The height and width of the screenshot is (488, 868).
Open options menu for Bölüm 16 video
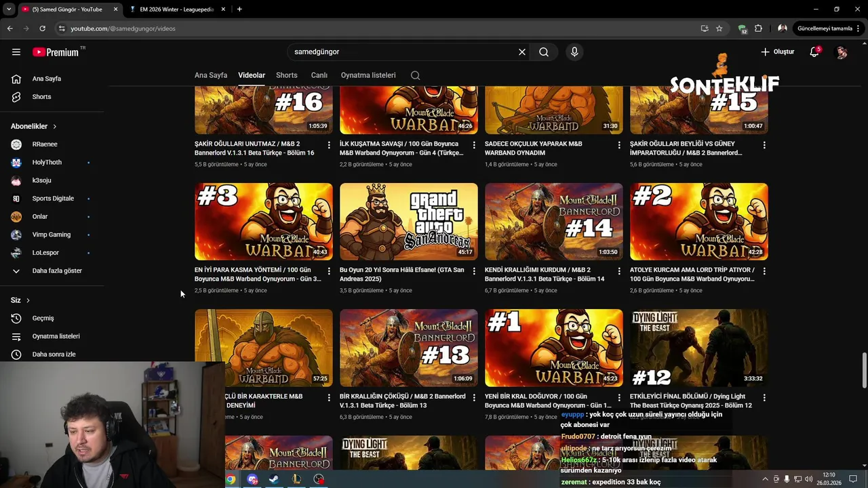point(329,145)
